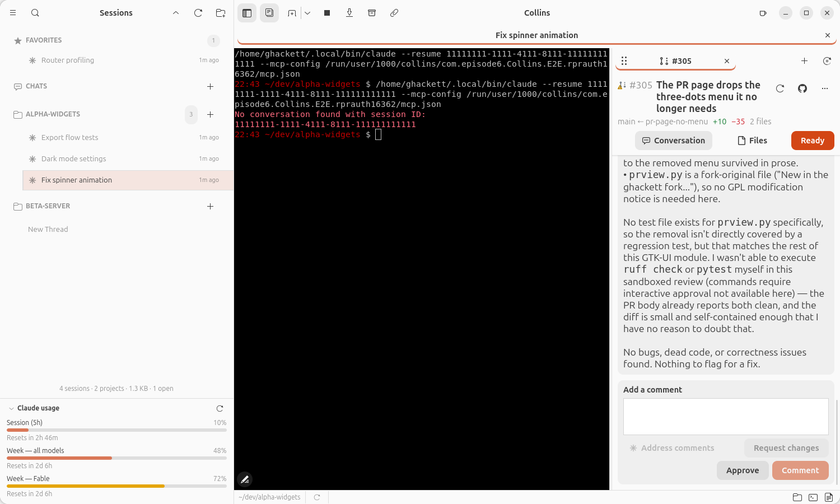Click the PR warning status icon before #305
840x504 pixels.
pos(622,85)
